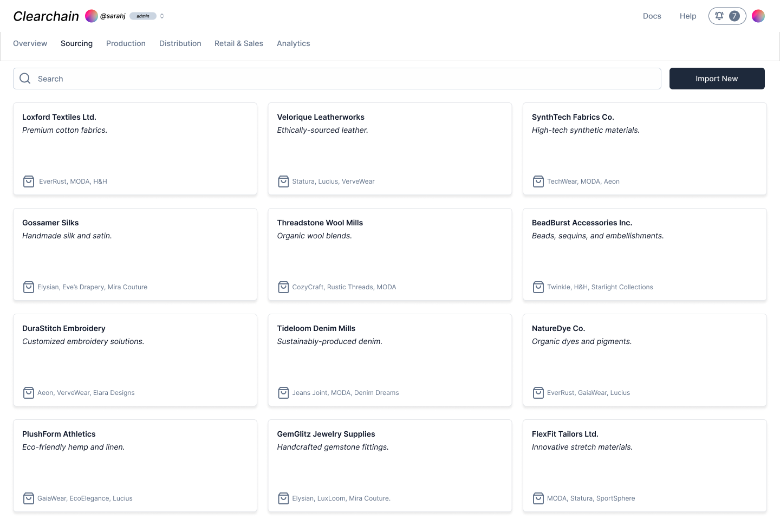
Task: Click shopping bag icon on GemGlitz Jewelry card
Action: click(x=283, y=498)
